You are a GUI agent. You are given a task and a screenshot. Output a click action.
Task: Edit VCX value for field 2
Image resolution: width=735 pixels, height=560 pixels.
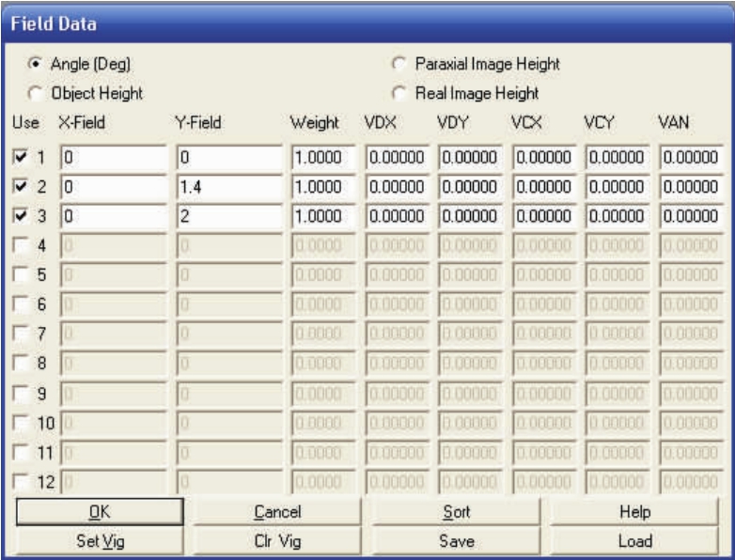tap(544, 187)
